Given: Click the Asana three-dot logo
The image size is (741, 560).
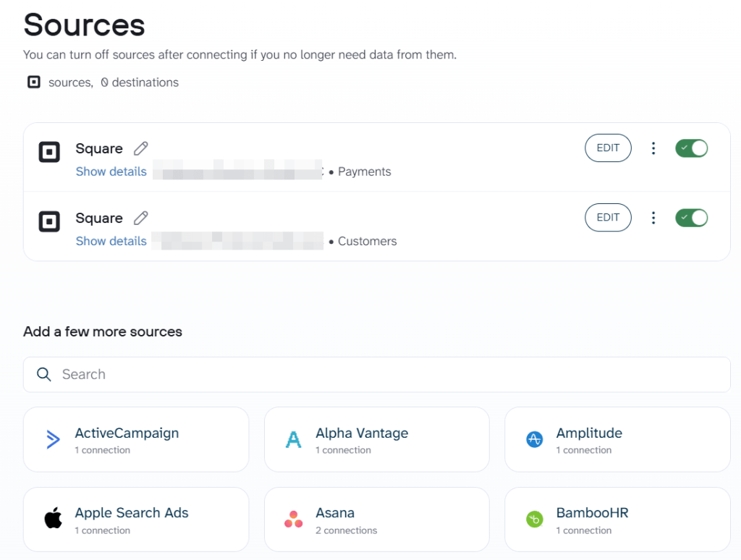Looking at the screenshot, I should click(293, 519).
